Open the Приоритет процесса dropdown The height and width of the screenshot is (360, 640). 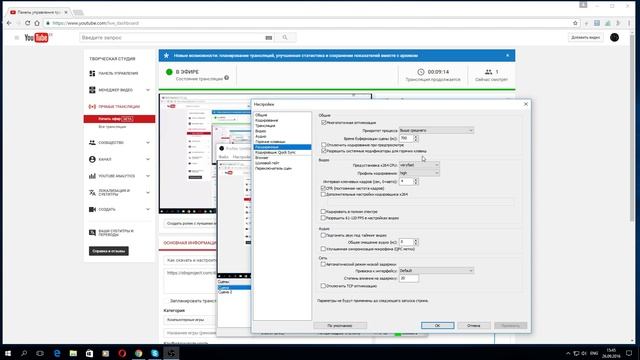pyautogui.click(x=436, y=131)
